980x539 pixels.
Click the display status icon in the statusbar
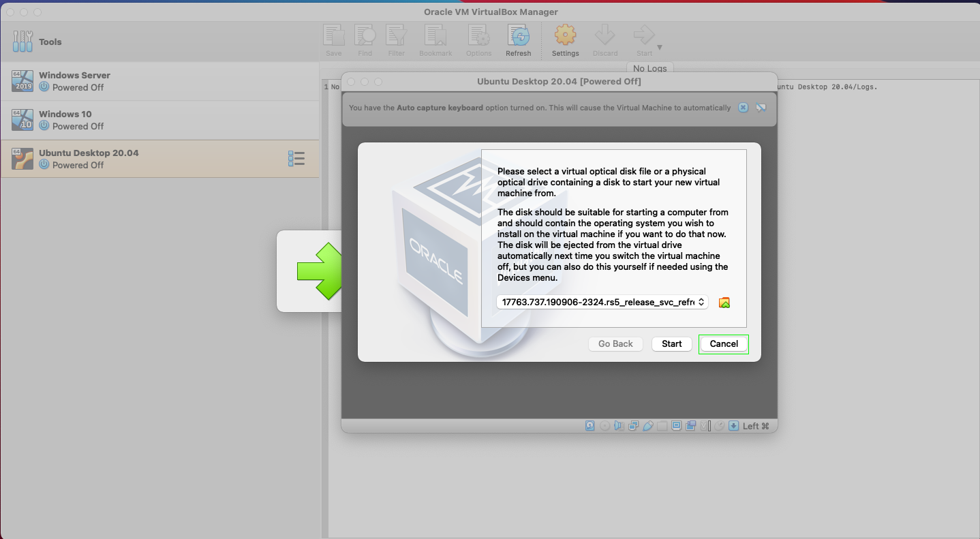point(675,425)
